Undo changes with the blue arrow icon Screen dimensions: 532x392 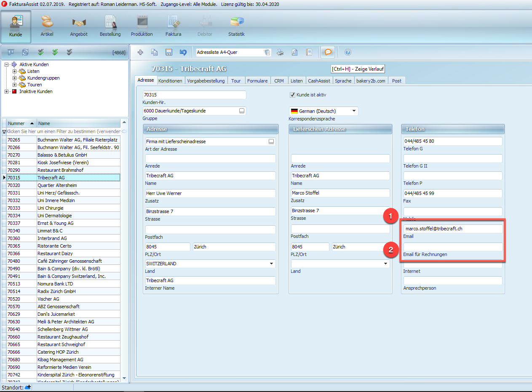point(183,52)
